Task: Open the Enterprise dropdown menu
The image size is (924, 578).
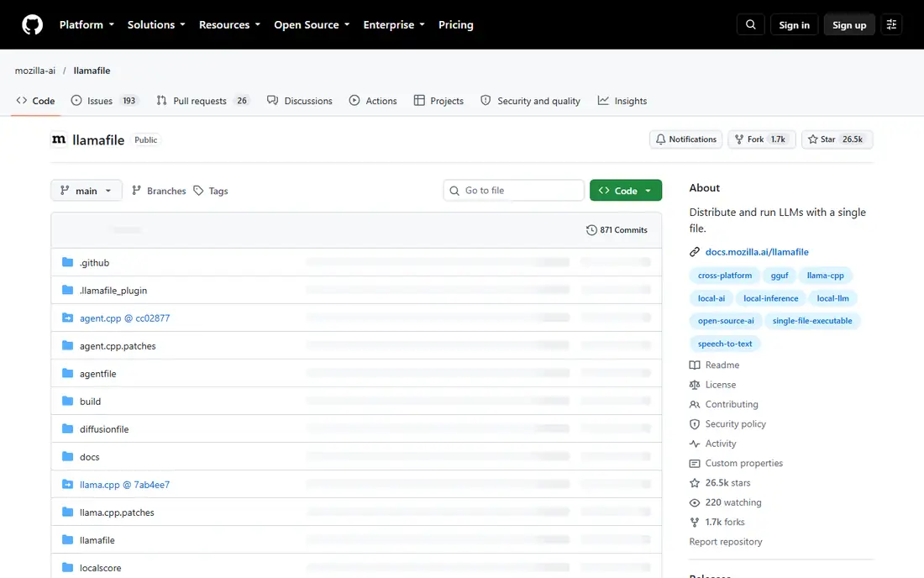Action: [x=394, y=24]
